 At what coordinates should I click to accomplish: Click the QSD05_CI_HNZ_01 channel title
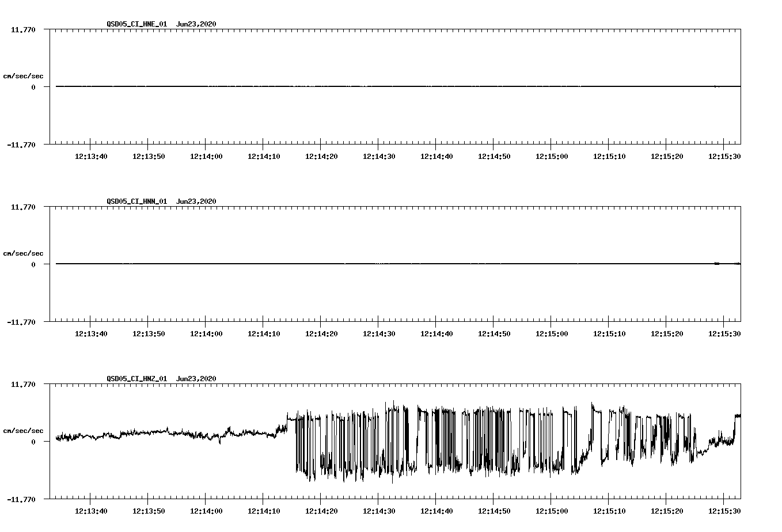pyautogui.click(x=137, y=379)
